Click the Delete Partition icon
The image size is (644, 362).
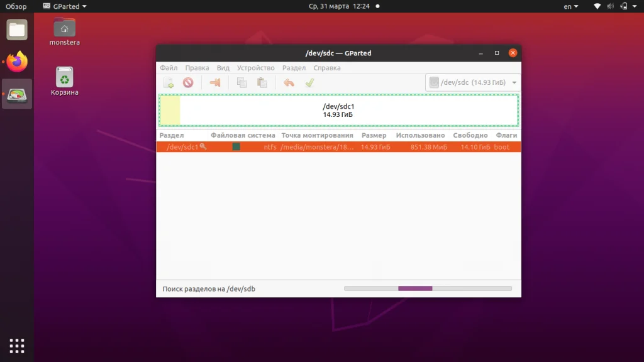tap(187, 82)
